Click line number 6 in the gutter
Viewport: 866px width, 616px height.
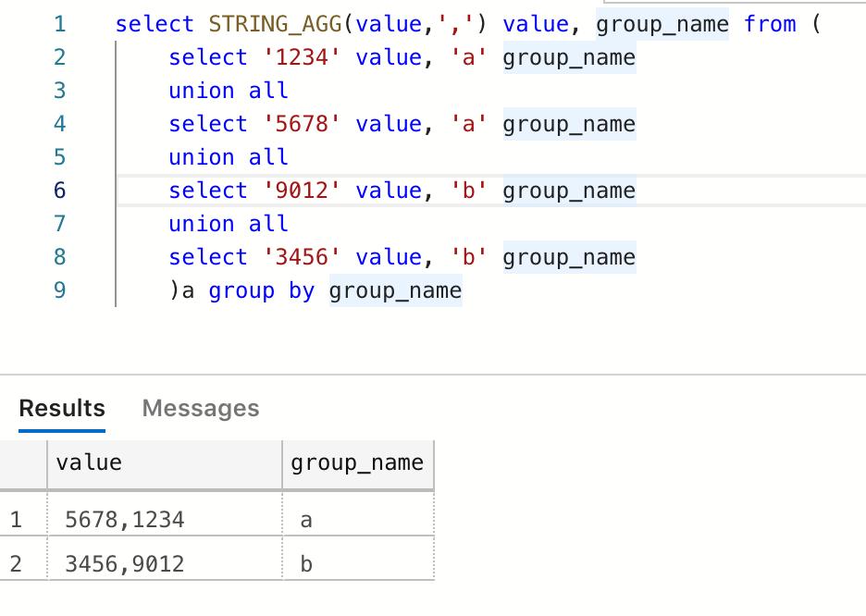pyautogui.click(x=59, y=191)
